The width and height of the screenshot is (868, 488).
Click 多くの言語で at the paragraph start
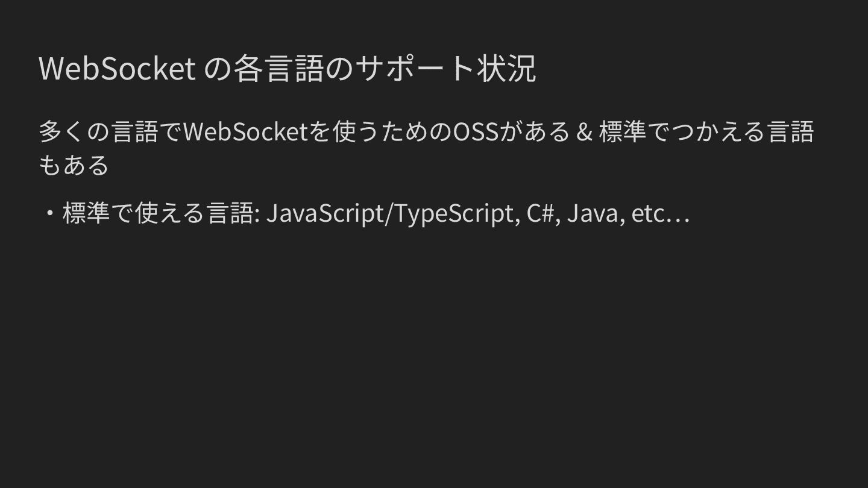[110, 132]
